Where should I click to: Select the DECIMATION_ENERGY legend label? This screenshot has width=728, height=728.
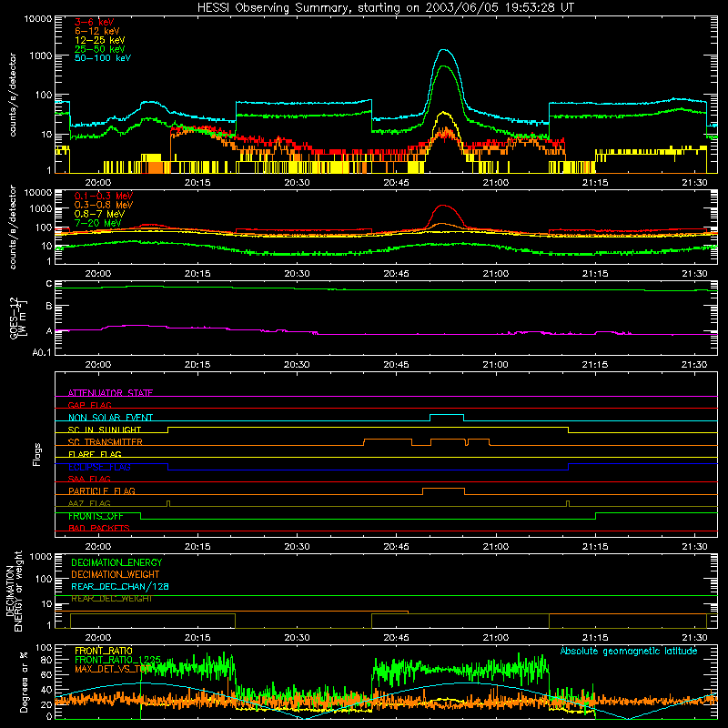tap(116, 562)
